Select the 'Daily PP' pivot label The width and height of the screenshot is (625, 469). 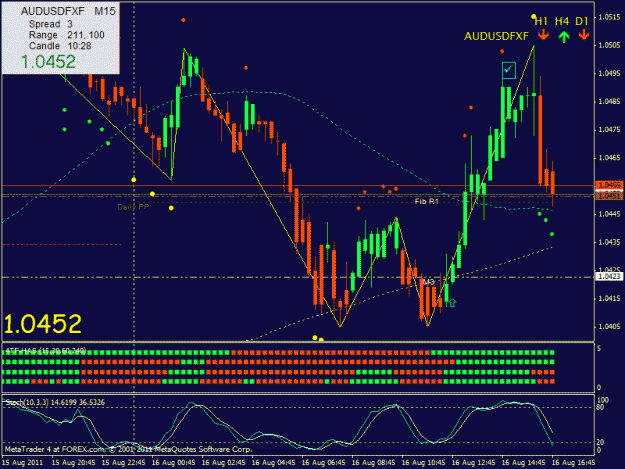(x=133, y=207)
